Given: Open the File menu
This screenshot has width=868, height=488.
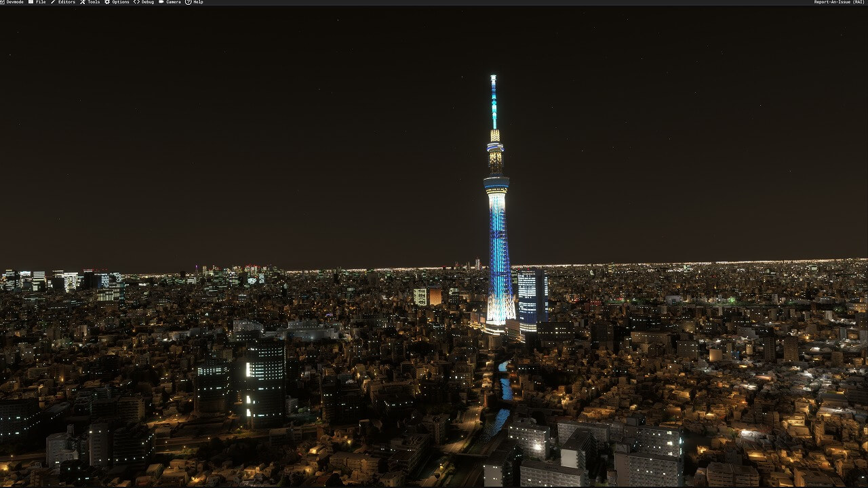Looking at the screenshot, I should (41, 2).
